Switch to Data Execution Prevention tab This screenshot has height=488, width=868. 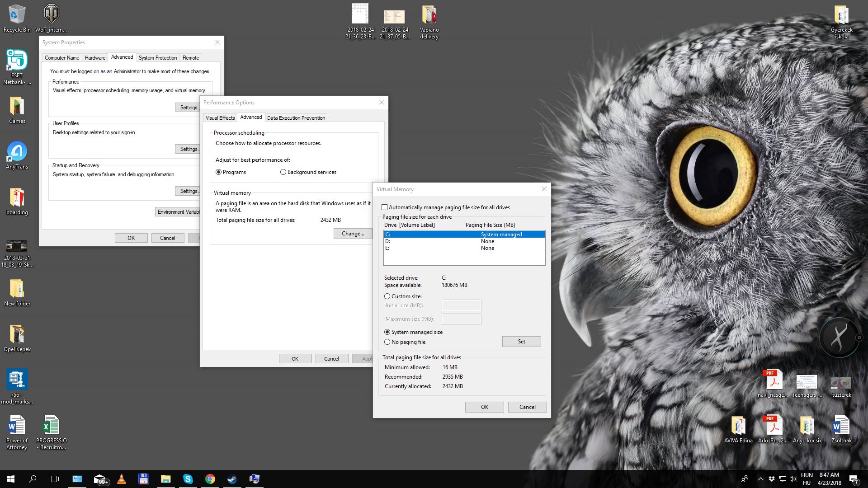pyautogui.click(x=296, y=118)
